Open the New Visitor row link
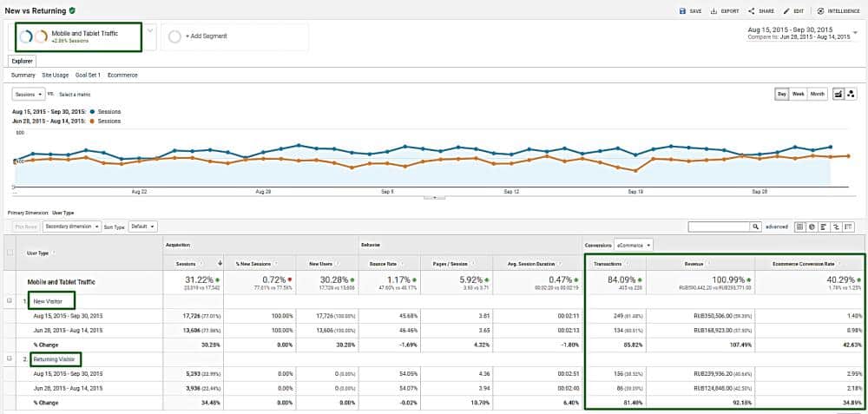 [47, 301]
